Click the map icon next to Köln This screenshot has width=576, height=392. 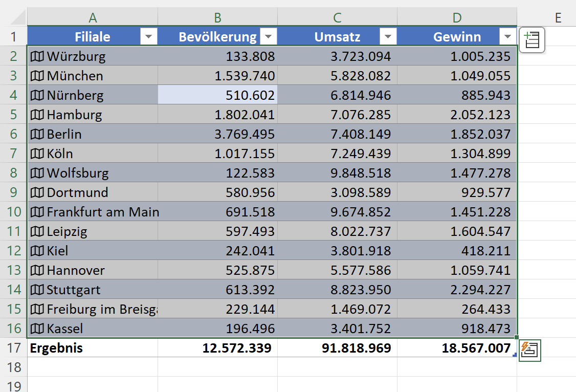click(37, 154)
